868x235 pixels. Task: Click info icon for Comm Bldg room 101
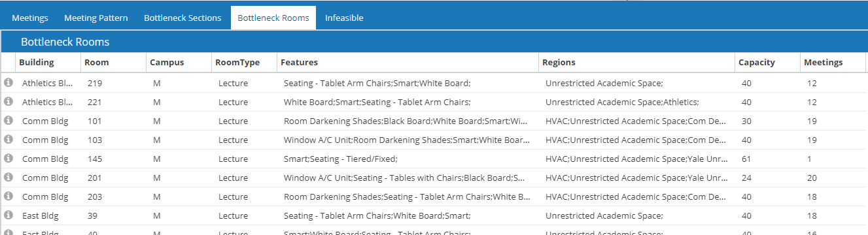pos(9,121)
